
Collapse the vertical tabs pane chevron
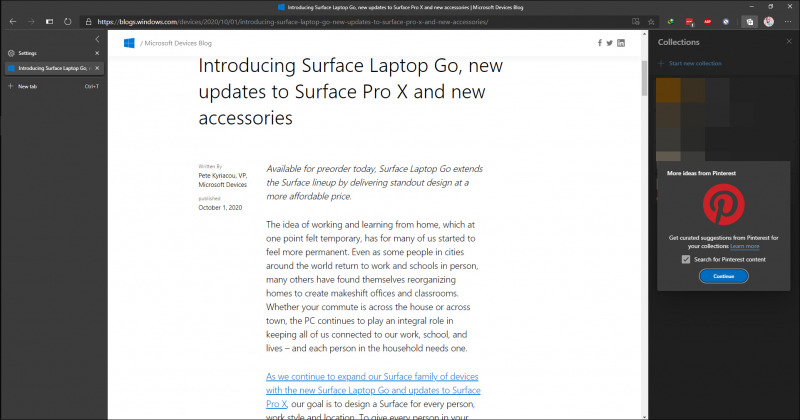click(97, 39)
